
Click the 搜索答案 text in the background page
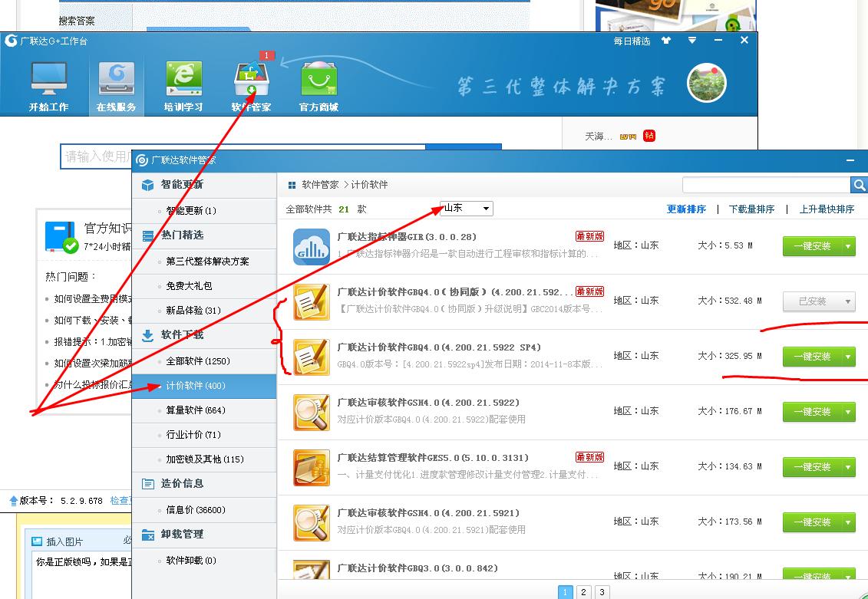[77, 21]
